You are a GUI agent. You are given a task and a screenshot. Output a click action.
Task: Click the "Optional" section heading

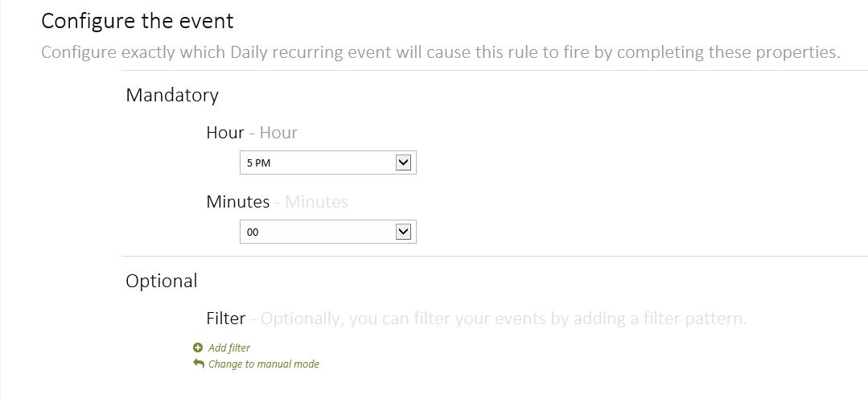click(162, 281)
